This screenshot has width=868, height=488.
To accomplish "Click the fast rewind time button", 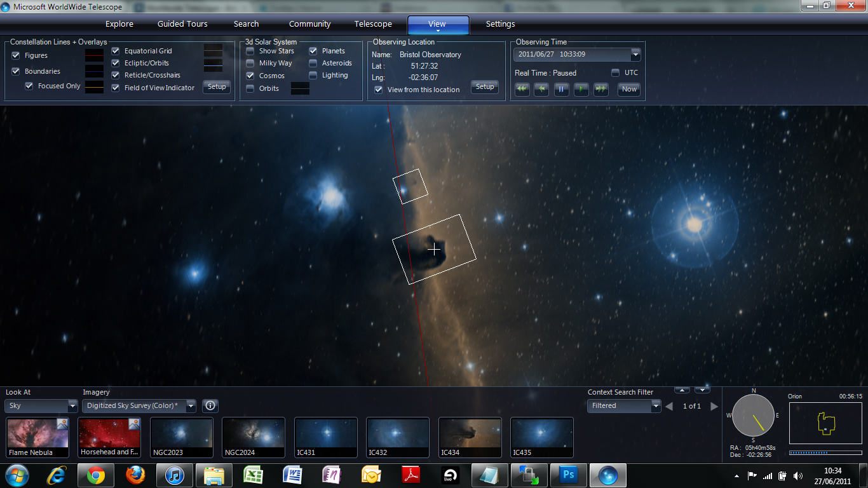I will click(522, 90).
